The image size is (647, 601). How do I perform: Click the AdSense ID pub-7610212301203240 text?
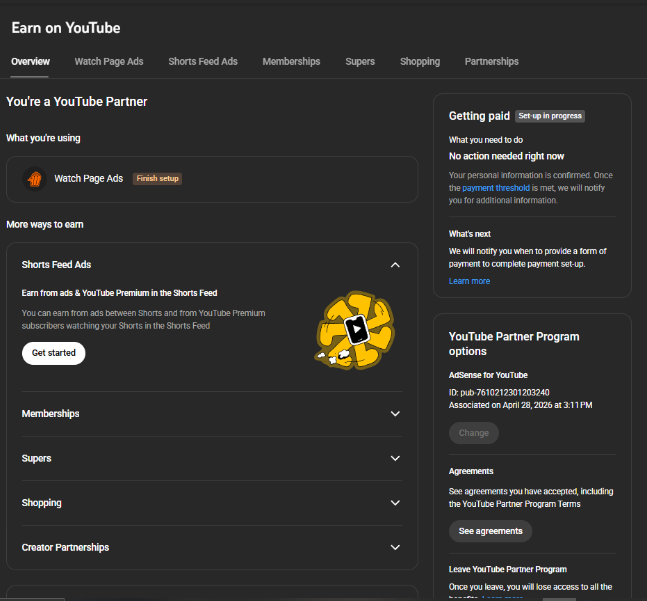pos(499,393)
